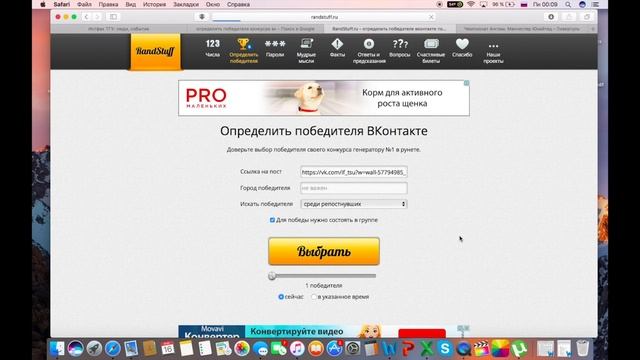Select the сейчас radio button

[x=281, y=297]
